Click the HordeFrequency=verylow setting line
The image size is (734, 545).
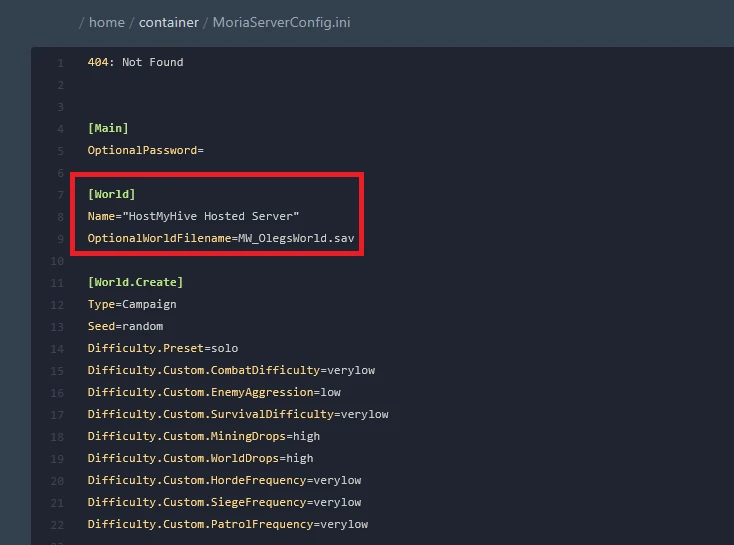tap(224, 480)
